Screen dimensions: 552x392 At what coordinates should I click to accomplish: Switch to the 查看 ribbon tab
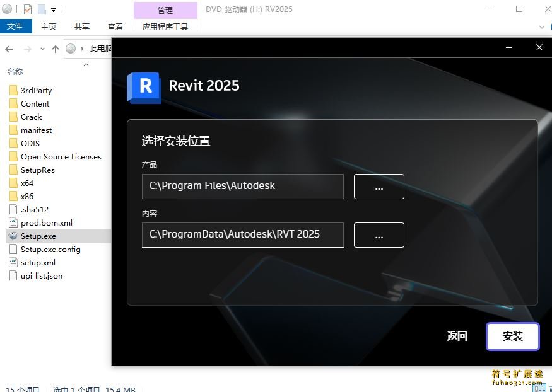pos(115,26)
